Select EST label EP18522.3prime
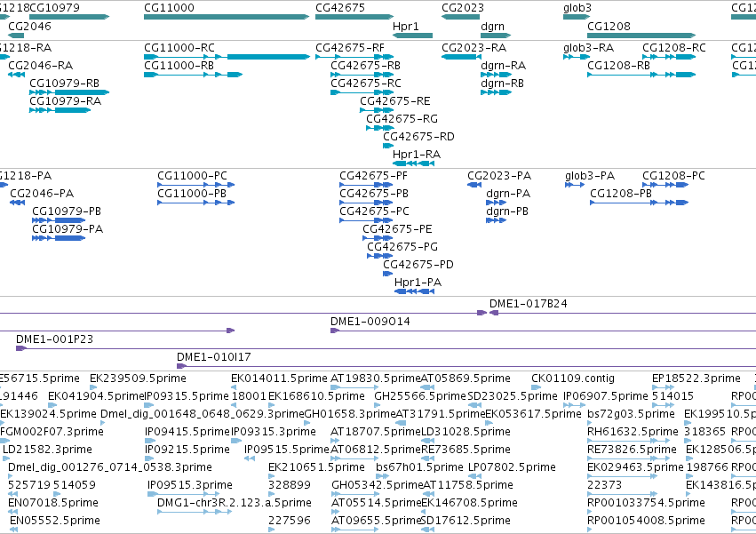Viewport: 756px width, 534px height. (696, 379)
